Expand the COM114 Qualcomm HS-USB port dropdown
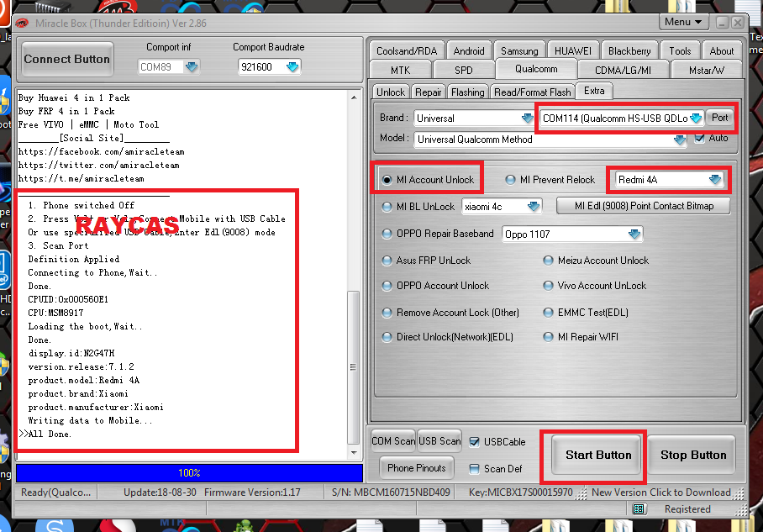Viewport: 763px width, 532px height. click(696, 119)
